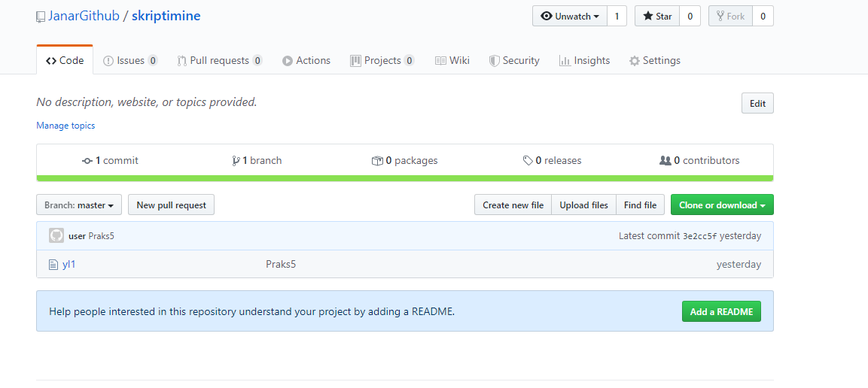Star this repository
This screenshot has height=388, width=868.
coord(657,16)
